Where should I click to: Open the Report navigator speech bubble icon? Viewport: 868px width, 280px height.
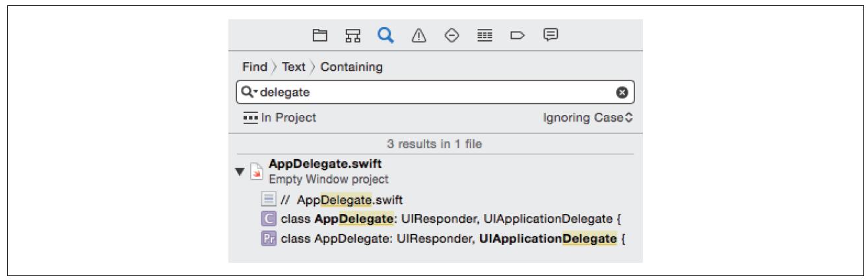(549, 34)
